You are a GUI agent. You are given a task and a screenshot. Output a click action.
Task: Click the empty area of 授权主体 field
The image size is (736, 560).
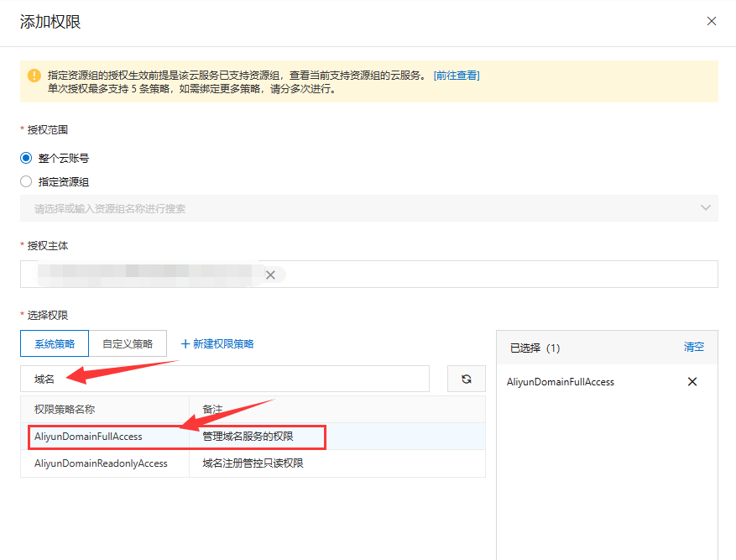[x=504, y=275]
